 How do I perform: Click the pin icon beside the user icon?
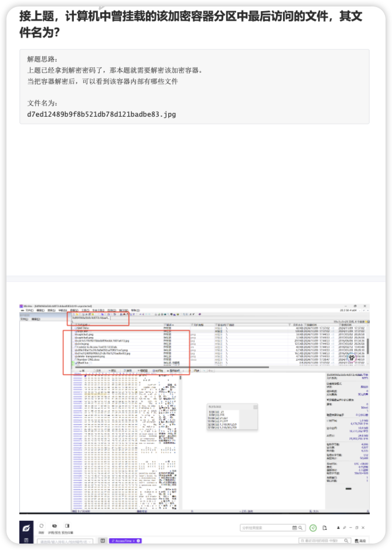345,528
